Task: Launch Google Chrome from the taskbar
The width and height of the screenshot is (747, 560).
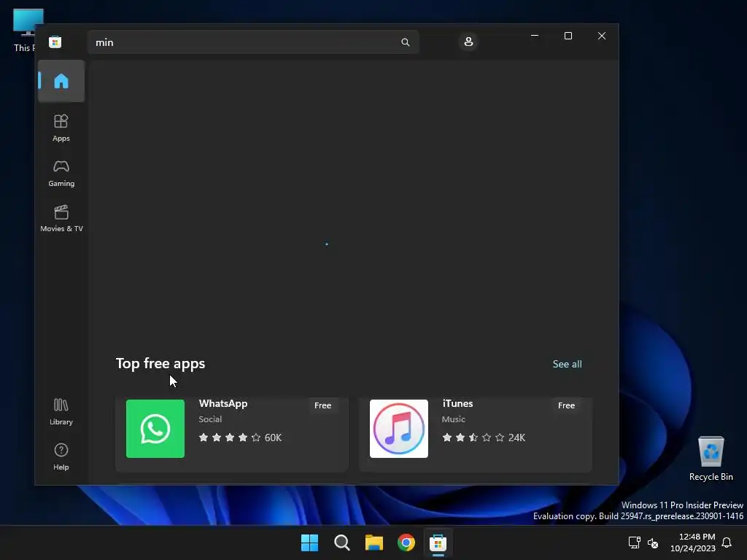Action: [x=406, y=542]
